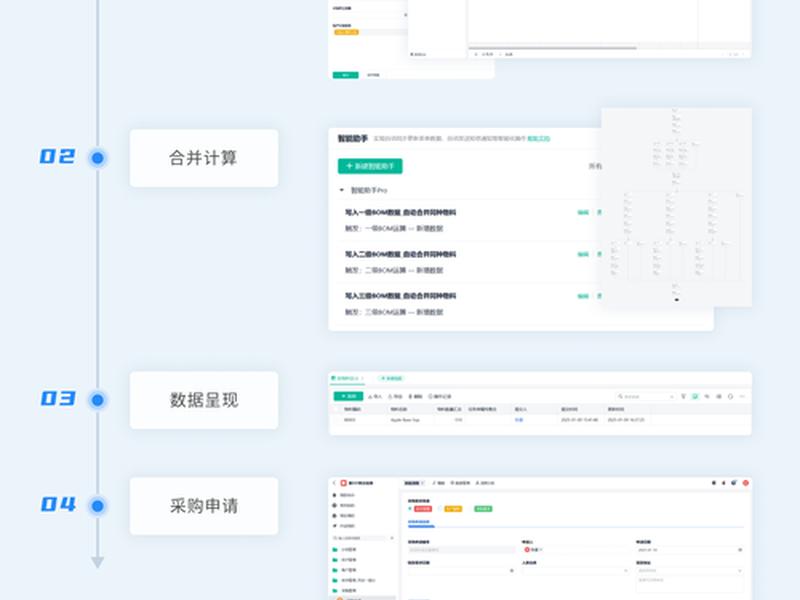
Task: Click the back arrow in purchase app header
Action: 335,483
